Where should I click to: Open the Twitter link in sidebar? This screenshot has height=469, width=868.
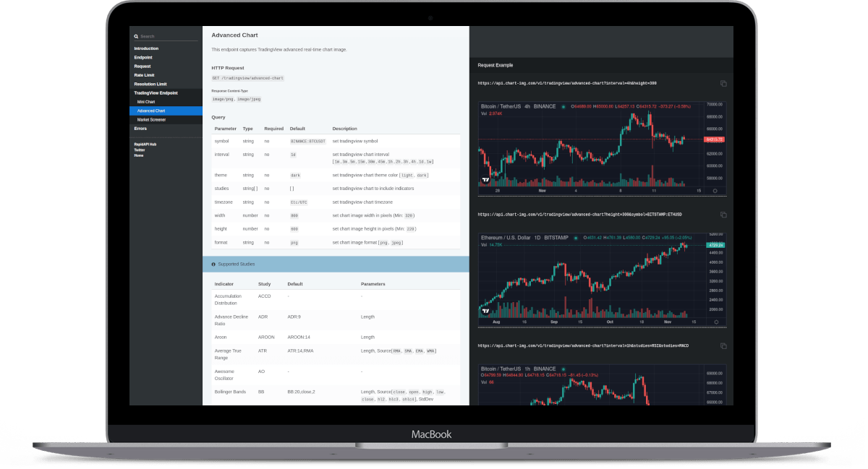[x=140, y=150]
